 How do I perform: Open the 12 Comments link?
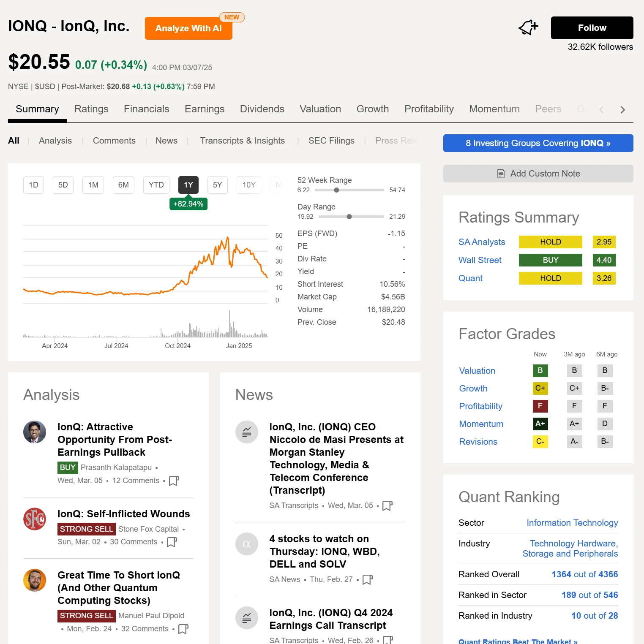[136, 481]
